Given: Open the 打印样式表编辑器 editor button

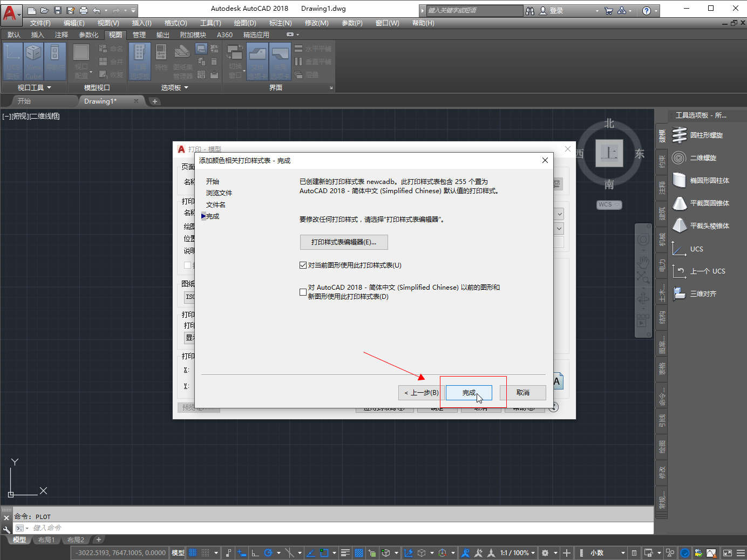Looking at the screenshot, I should [344, 242].
